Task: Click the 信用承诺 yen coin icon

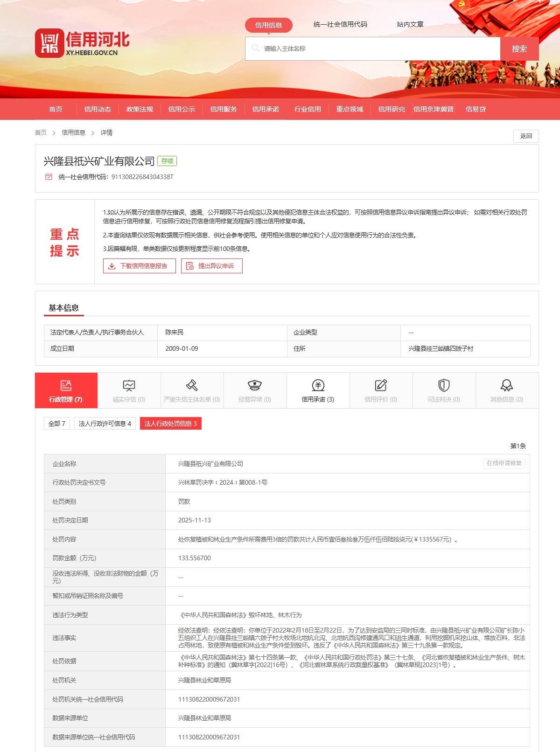Action: [x=318, y=385]
